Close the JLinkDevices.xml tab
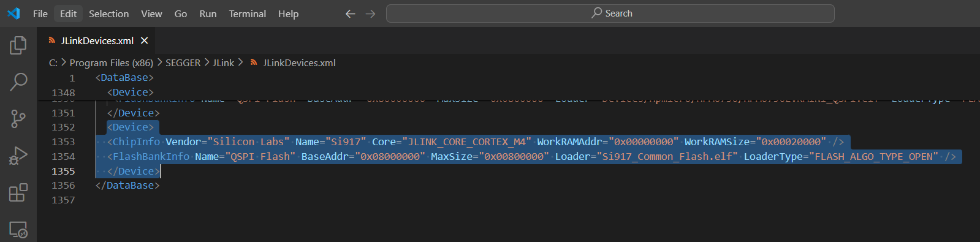 (145, 40)
